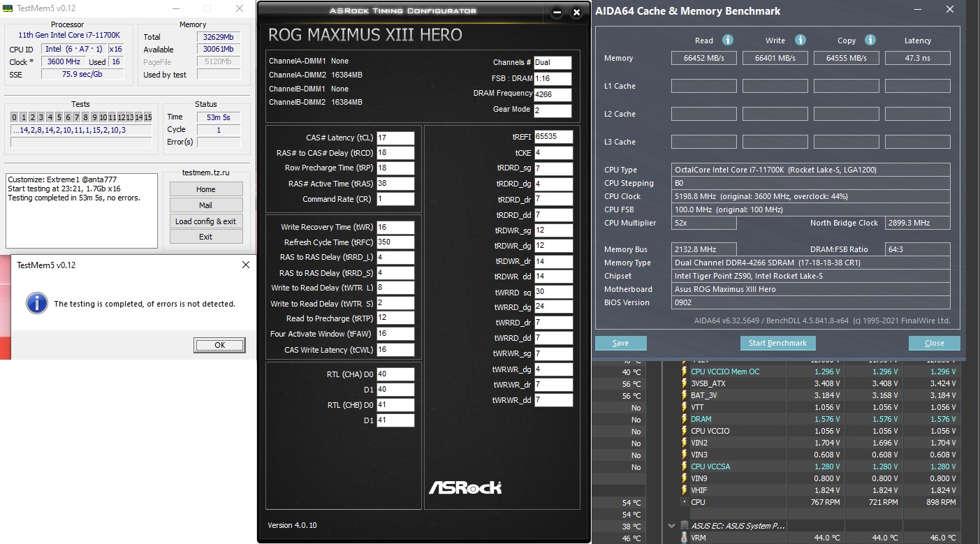Click the Gear Mode field
Screen dimensions: 980x544
(x=553, y=111)
